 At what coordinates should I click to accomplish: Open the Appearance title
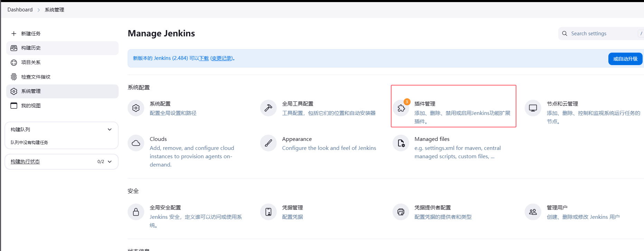[297, 139]
